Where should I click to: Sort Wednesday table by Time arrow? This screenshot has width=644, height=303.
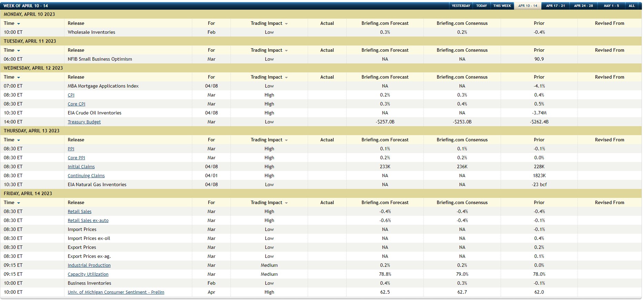[19, 78]
